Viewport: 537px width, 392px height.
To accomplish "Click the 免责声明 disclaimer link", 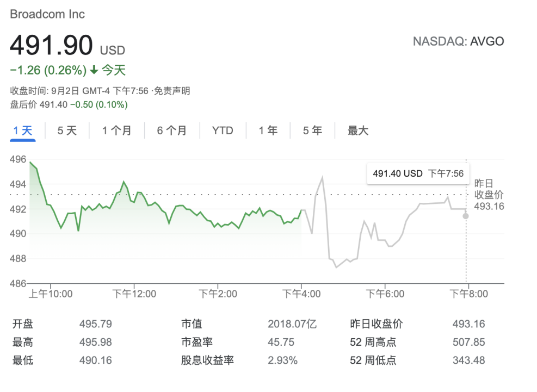I will tap(172, 91).
